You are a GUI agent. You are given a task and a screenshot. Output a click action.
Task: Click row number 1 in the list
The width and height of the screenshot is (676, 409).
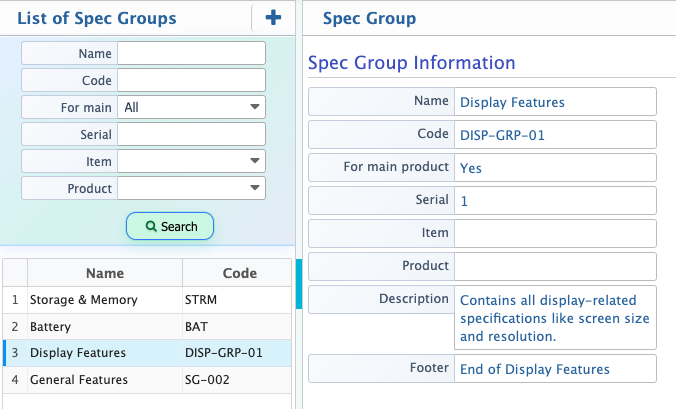point(15,300)
